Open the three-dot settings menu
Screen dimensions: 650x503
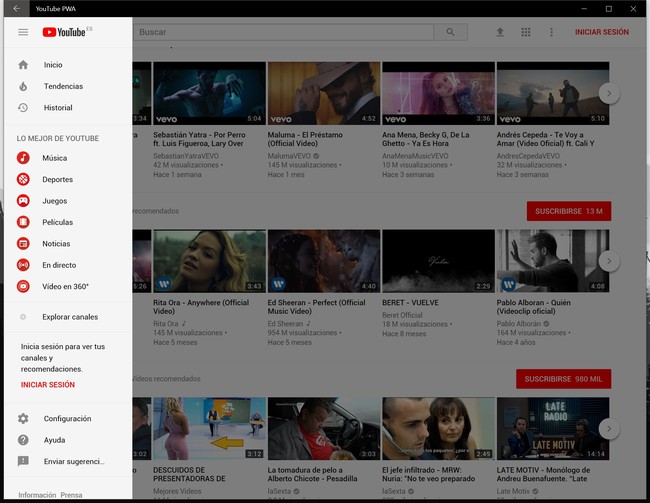(551, 32)
